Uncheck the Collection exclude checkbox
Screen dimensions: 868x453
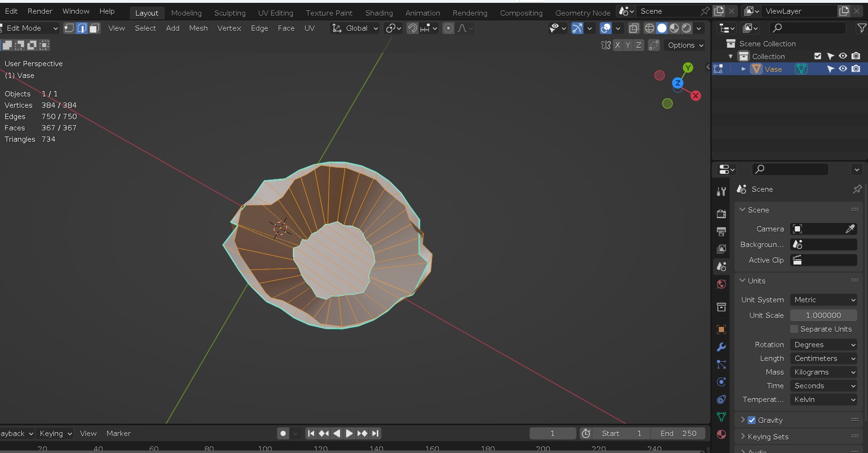(x=818, y=56)
